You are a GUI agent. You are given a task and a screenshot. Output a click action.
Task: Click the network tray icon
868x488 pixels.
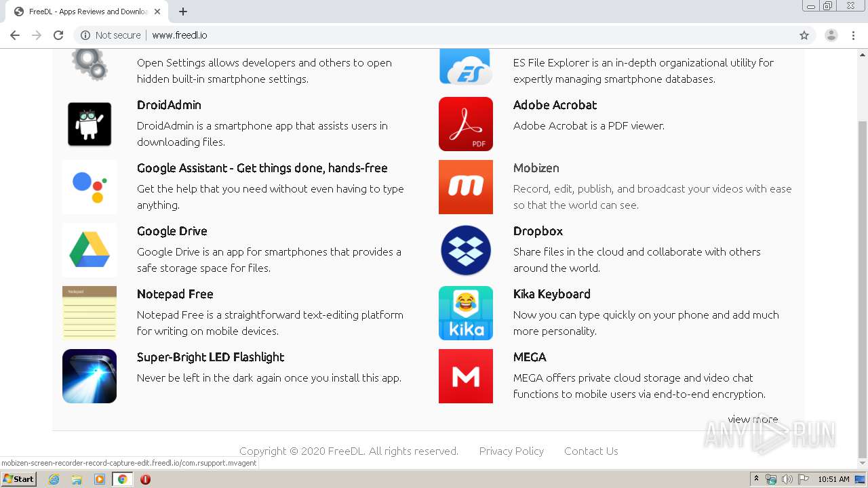point(771,479)
